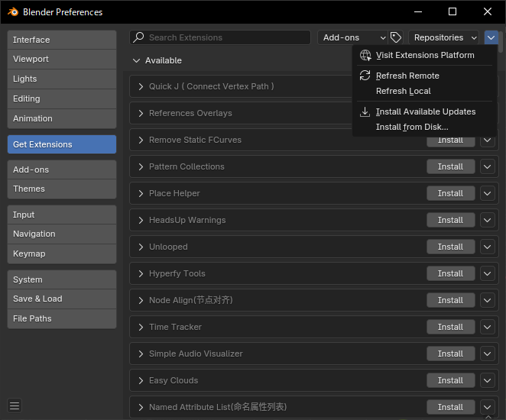Expand the Simple Audio Visualizer entry
This screenshot has height=420, width=506.
pyautogui.click(x=141, y=354)
